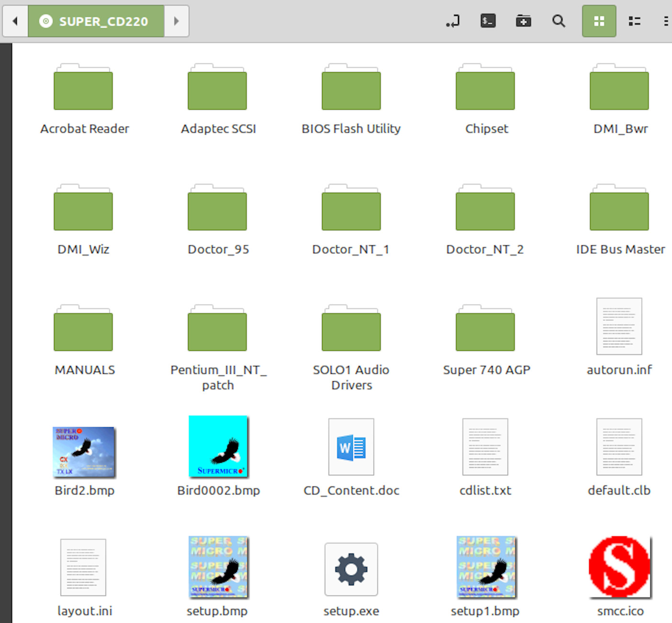
Task: Open terminal in current folder
Action: 488,21
